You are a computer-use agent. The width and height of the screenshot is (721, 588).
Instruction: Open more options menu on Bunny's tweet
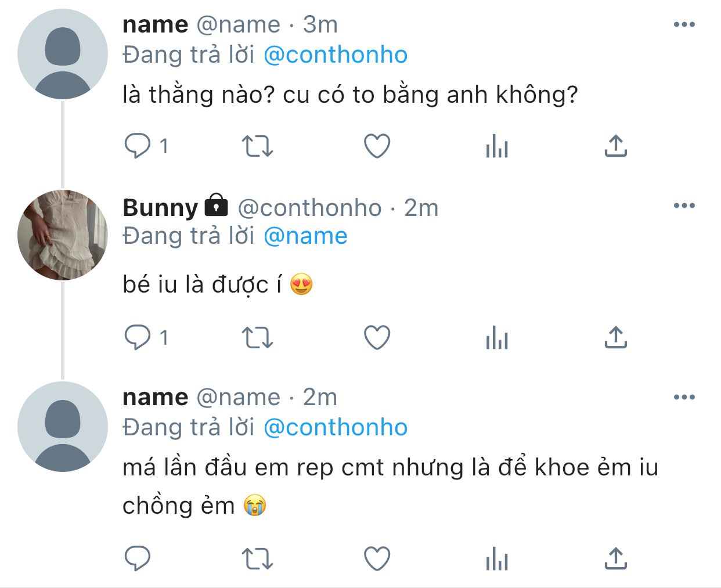(684, 205)
